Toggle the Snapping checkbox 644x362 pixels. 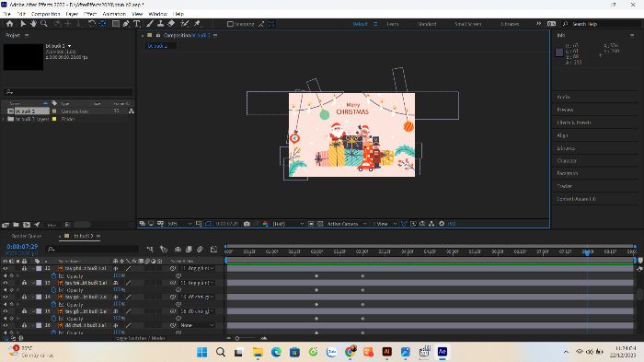pos(230,24)
